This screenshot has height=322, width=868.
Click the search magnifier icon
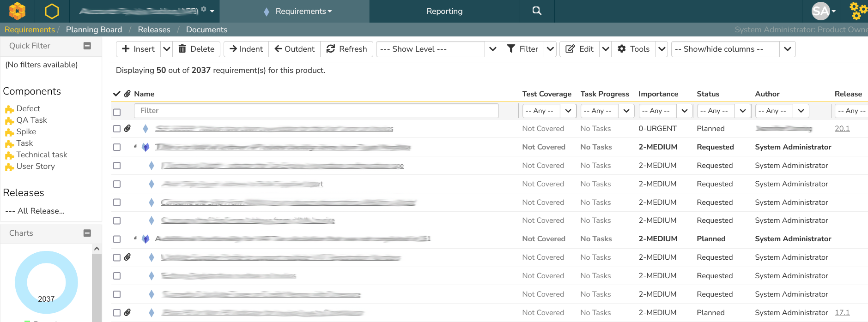536,11
